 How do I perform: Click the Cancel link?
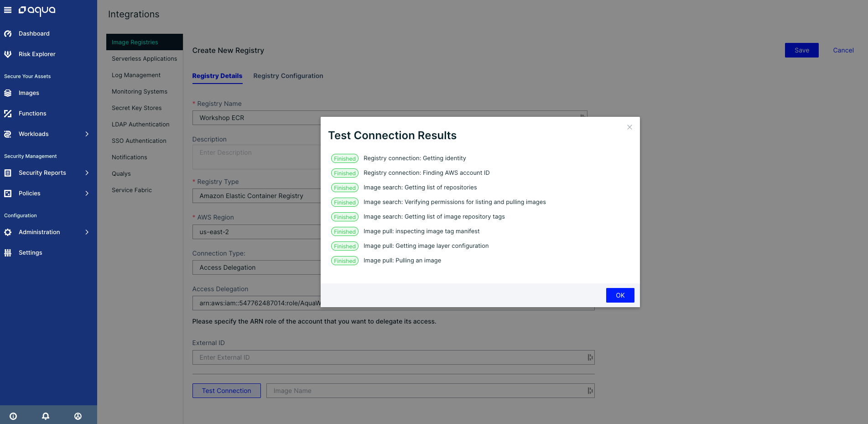843,50
